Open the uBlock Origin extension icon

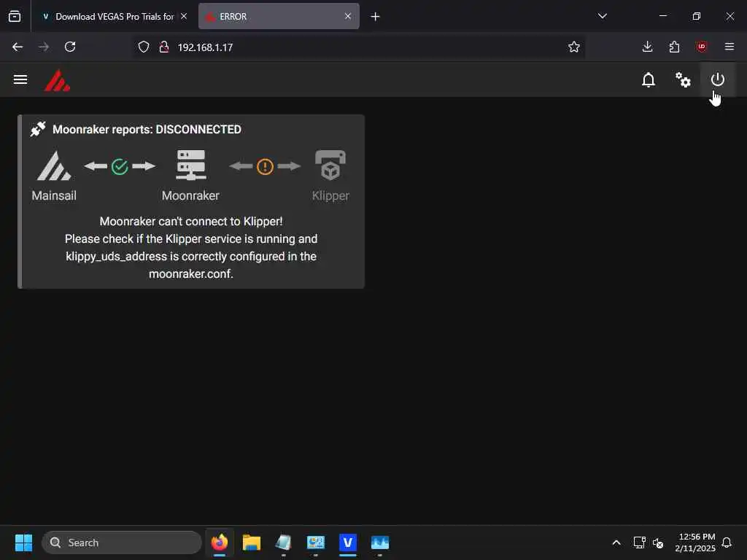(701, 47)
